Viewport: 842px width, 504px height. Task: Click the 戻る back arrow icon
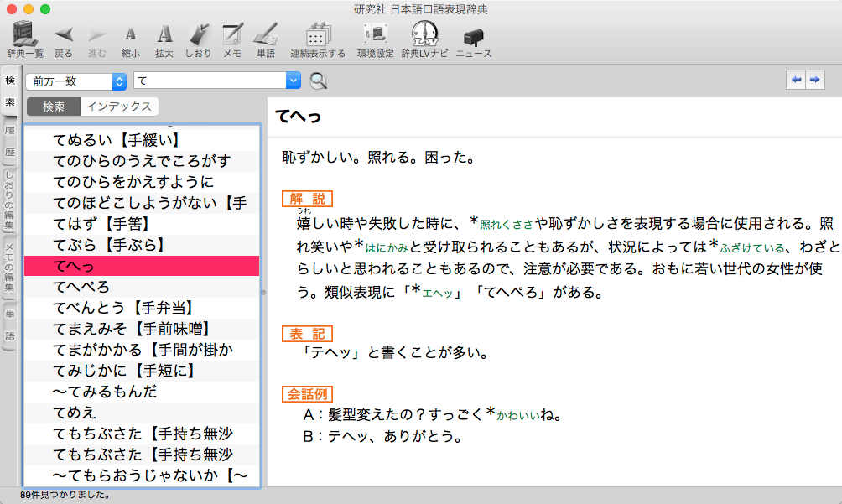coord(64,34)
